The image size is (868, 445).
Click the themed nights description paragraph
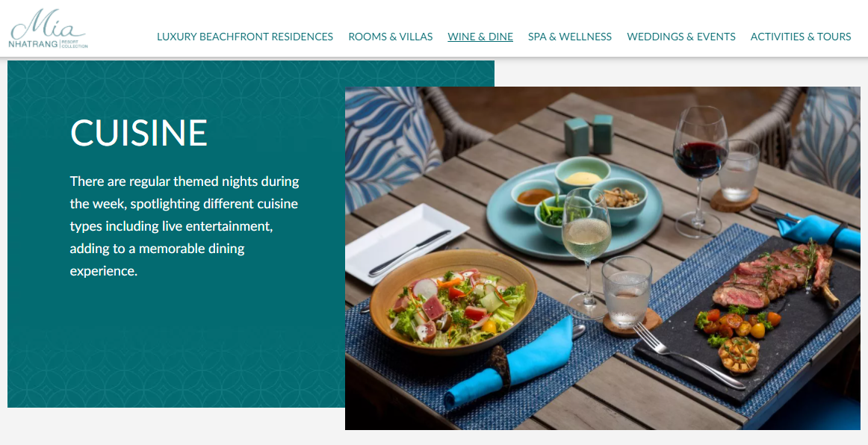coord(185,225)
